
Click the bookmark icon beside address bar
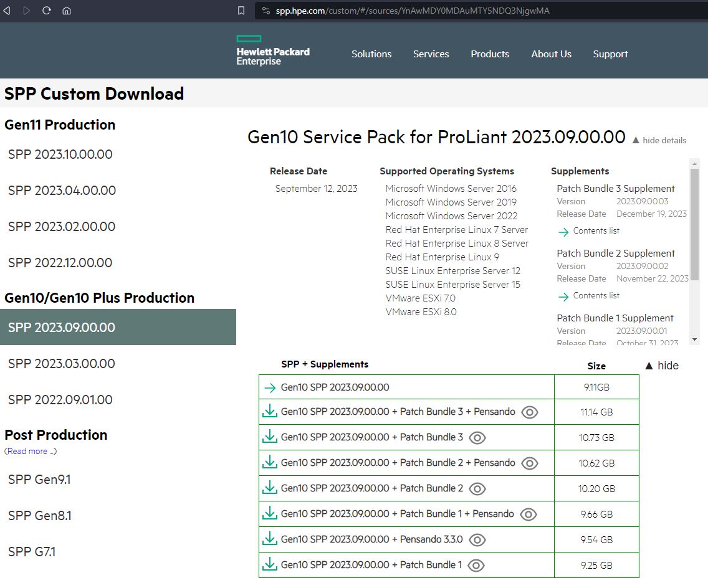tap(241, 11)
